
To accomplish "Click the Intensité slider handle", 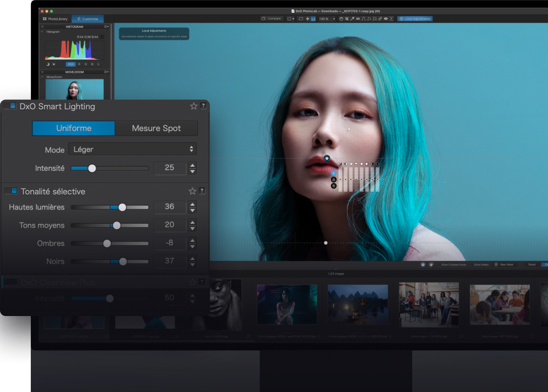I will tap(92, 168).
